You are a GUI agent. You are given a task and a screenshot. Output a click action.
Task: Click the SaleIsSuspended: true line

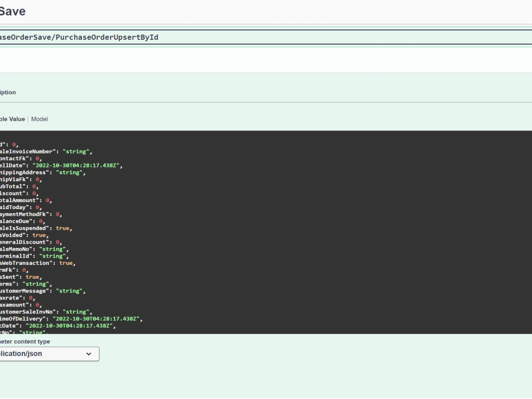[x=36, y=228]
